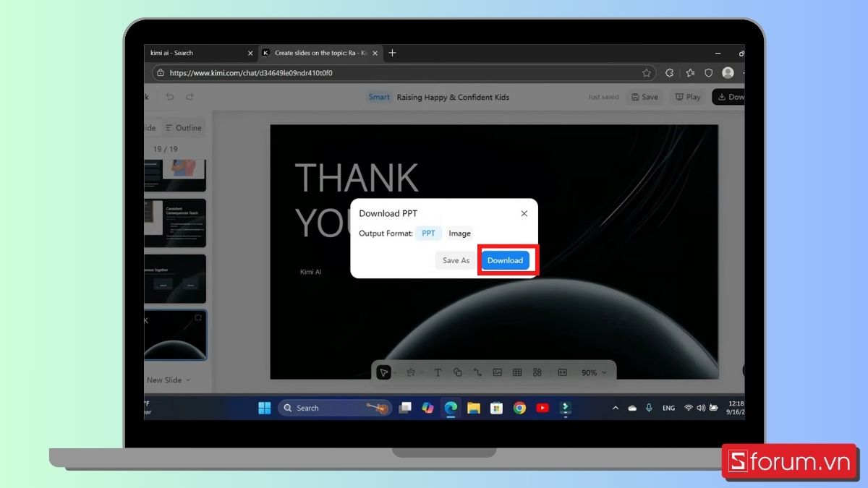Expand the New Slide dropdown
This screenshot has width=868, height=488.
pos(188,380)
